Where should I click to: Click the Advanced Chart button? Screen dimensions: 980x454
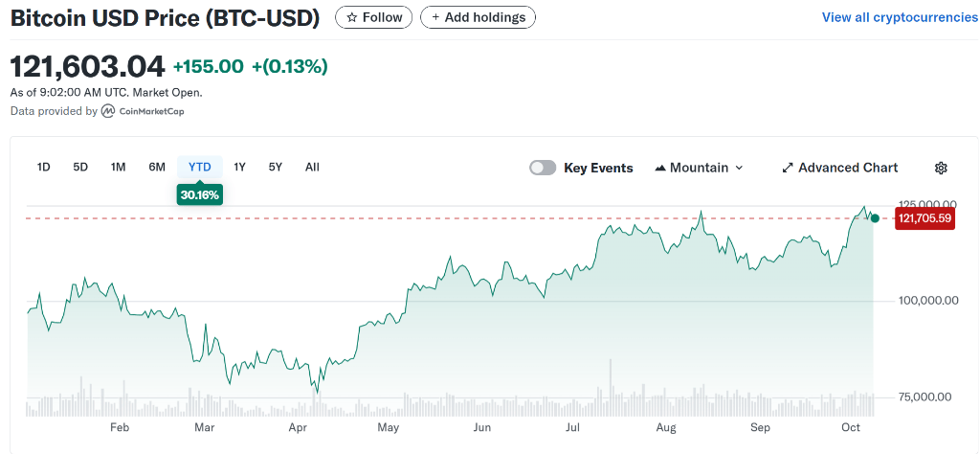tap(839, 168)
